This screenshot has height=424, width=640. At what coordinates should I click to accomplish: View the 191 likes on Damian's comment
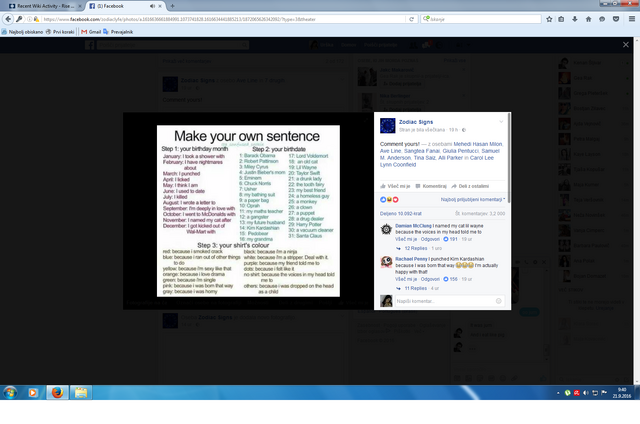451,239
